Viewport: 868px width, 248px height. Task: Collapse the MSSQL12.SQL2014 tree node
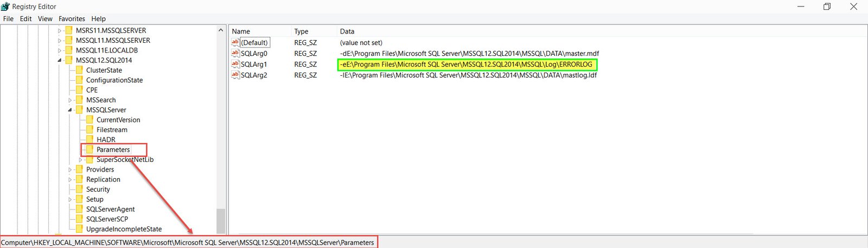(60, 61)
